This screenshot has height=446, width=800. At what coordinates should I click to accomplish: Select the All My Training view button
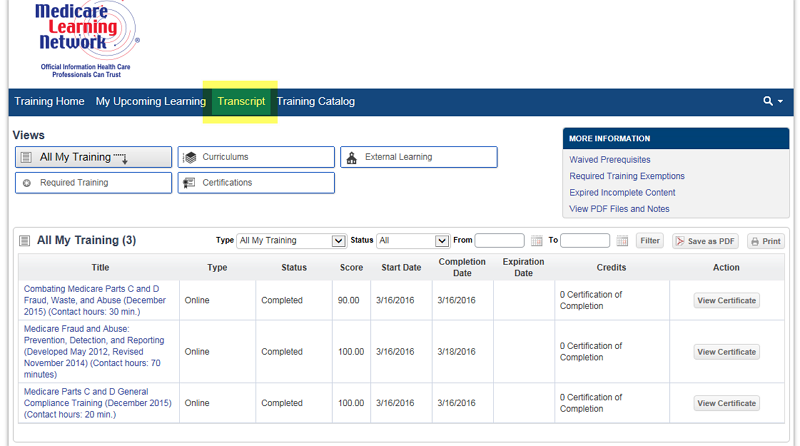[93, 157]
